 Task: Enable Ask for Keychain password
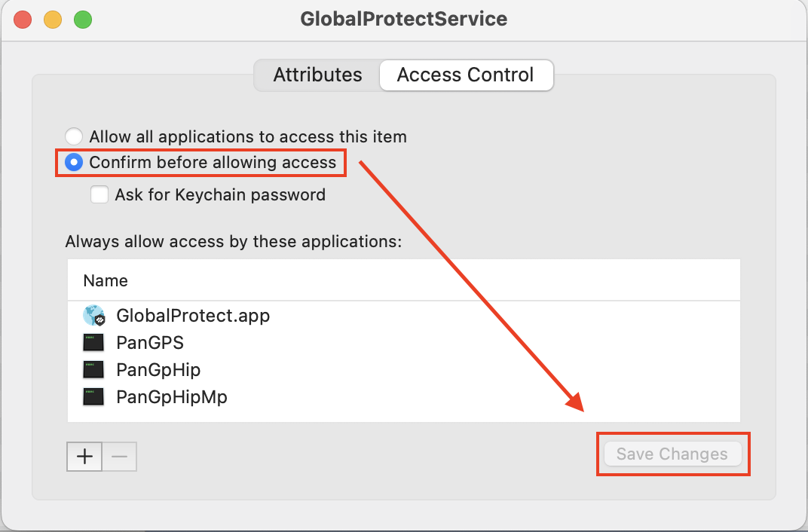pyautogui.click(x=99, y=194)
